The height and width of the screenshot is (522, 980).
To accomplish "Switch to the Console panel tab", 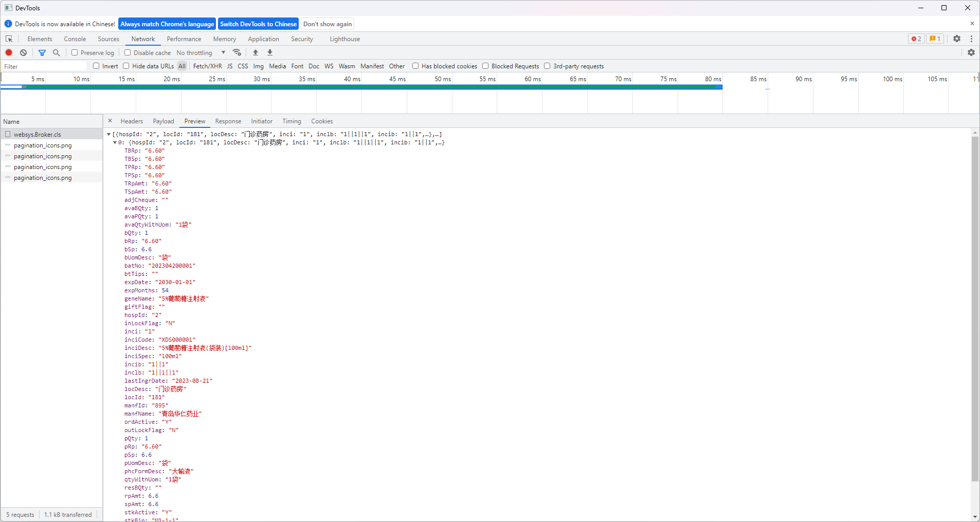I will (x=75, y=39).
